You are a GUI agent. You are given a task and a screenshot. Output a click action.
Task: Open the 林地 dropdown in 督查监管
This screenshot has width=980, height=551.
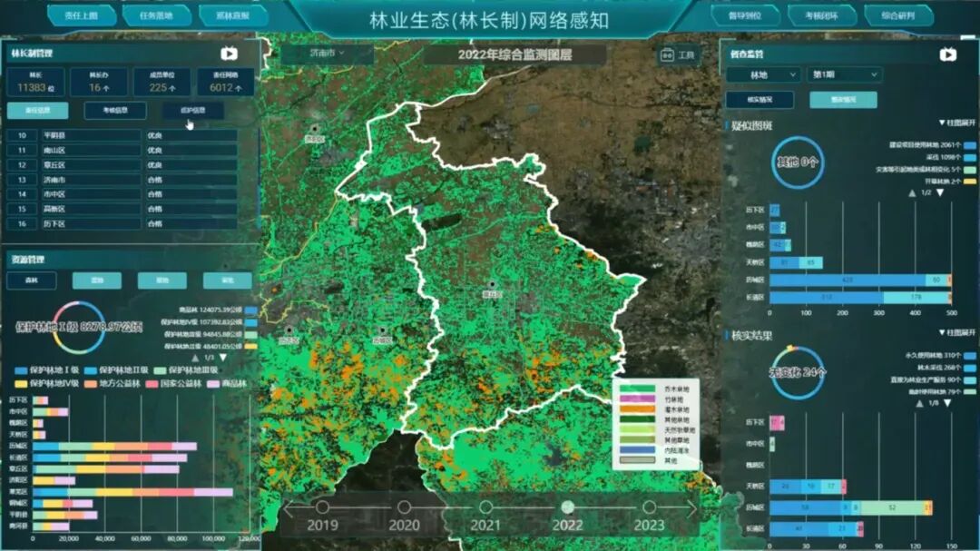tap(763, 74)
